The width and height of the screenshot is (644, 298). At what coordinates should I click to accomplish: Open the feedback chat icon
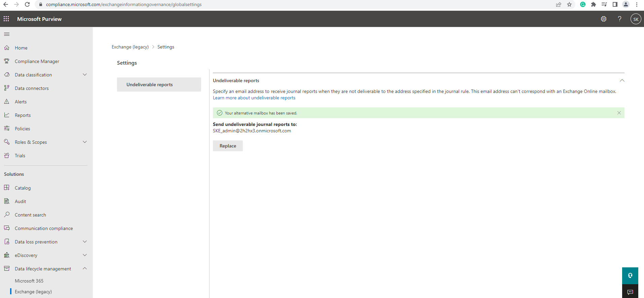point(630,292)
